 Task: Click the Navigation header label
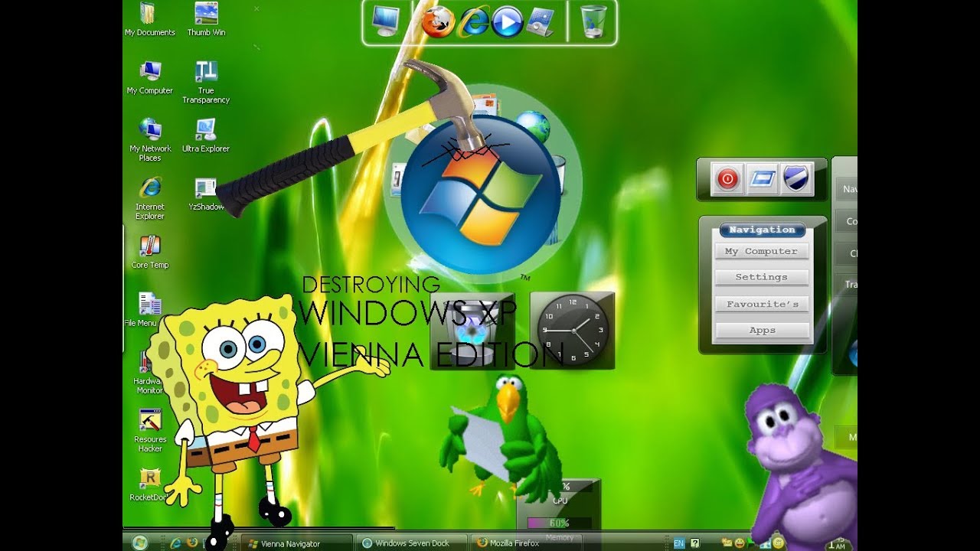click(762, 230)
